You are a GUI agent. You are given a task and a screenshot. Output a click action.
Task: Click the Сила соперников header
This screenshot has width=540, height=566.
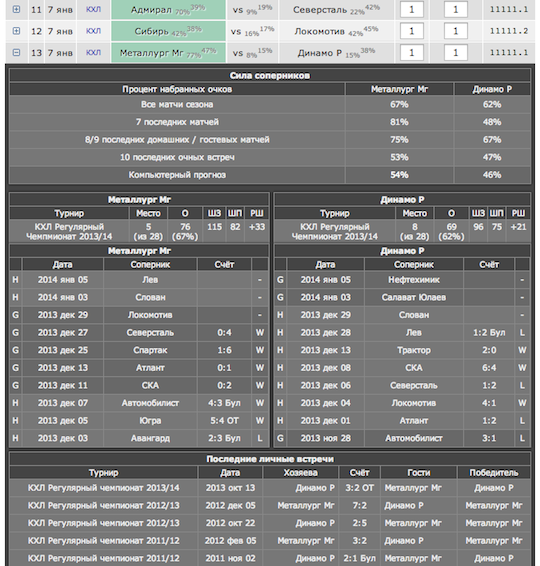coord(270,75)
